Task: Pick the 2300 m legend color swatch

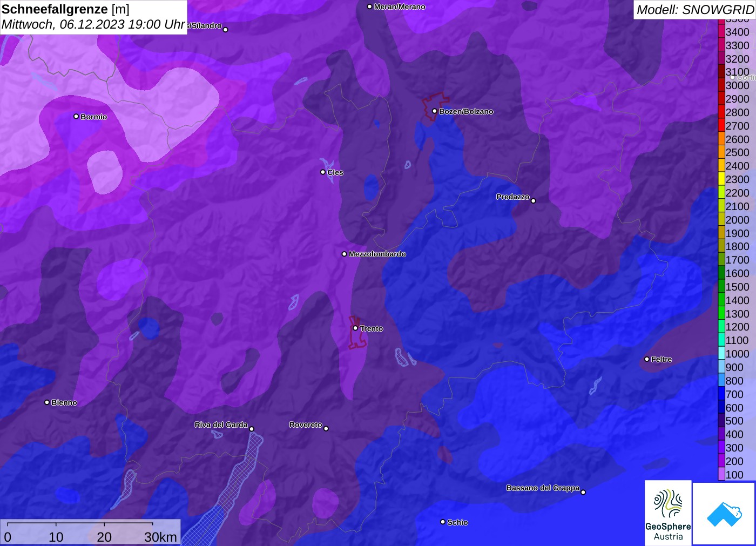Action: point(721,179)
